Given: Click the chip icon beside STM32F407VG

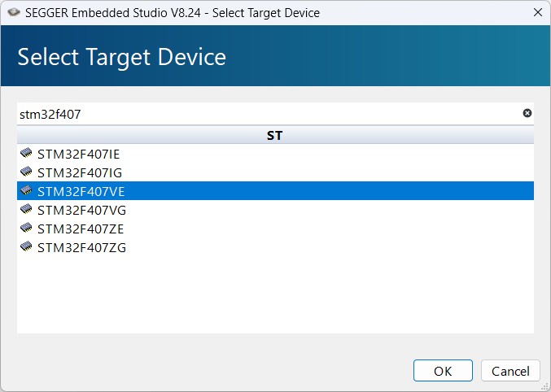Looking at the screenshot, I should point(27,210).
